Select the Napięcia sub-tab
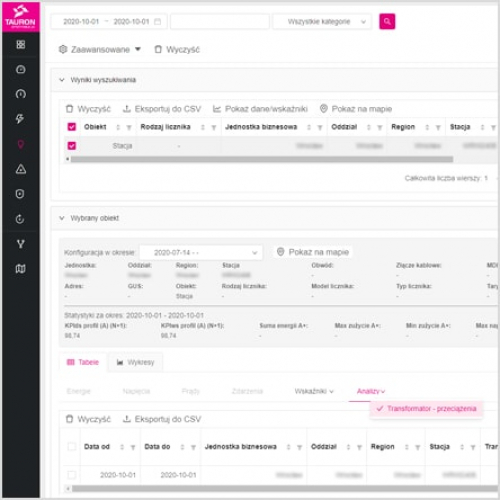The width and height of the screenshot is (500, 500). pos(136,391)
